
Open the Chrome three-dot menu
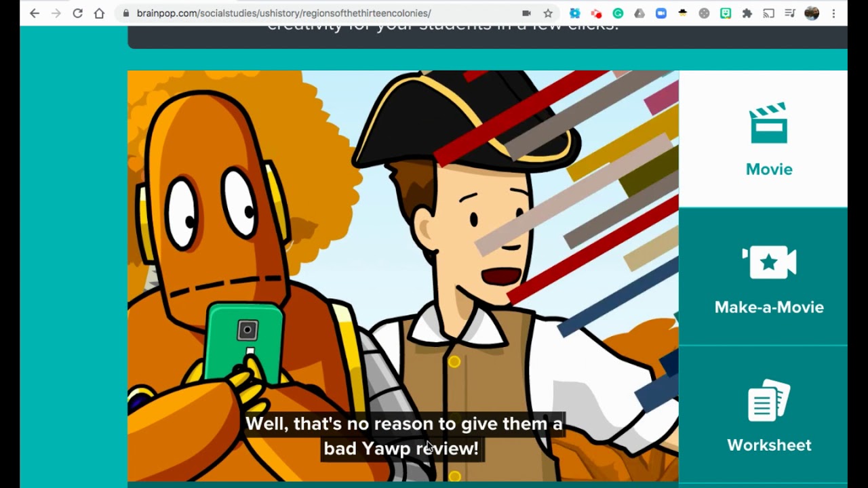point(833,13)
